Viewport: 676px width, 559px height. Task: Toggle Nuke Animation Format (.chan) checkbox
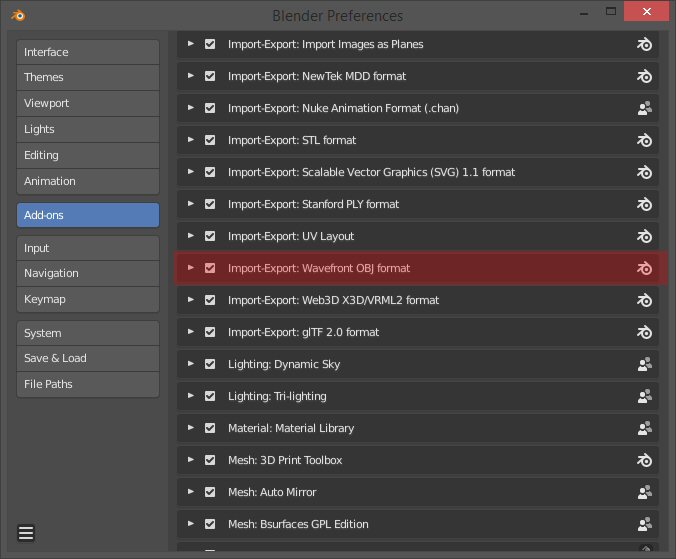[x=210, y=108]
